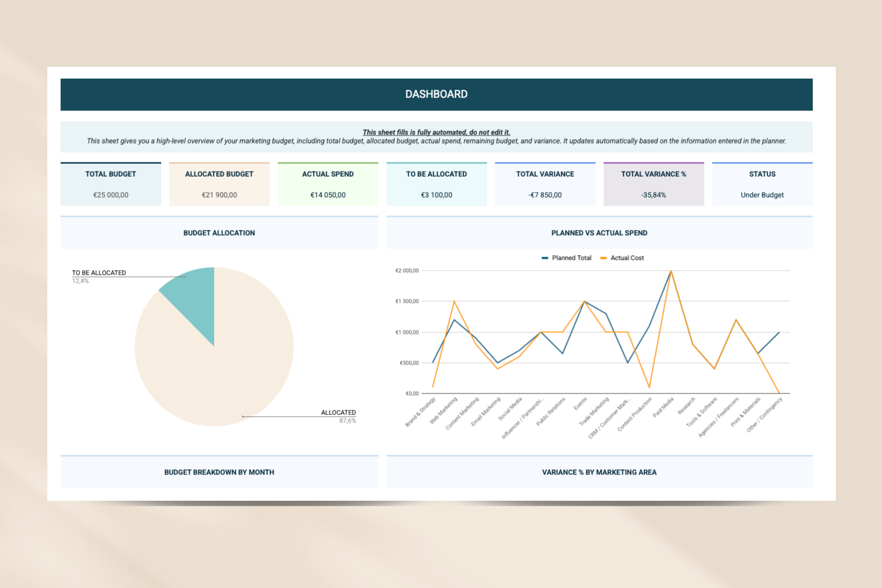Select the TOTAL BUDGET card heading

(x=111, y=174)
